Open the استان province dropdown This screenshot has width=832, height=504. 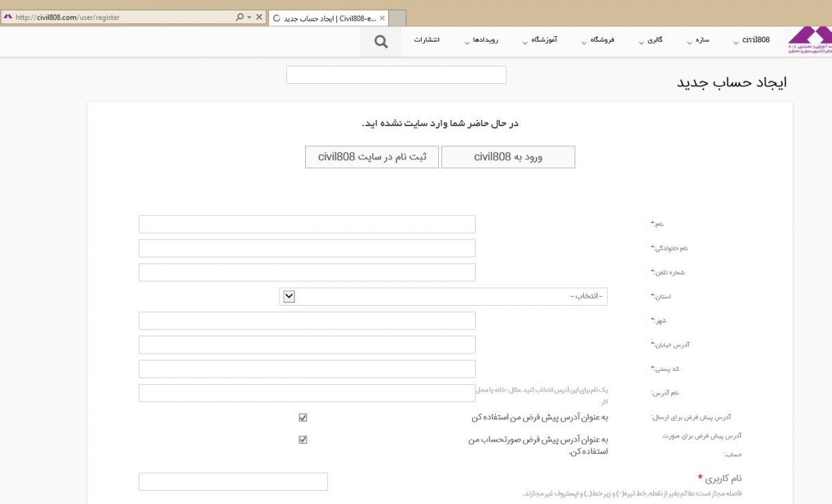444,297
